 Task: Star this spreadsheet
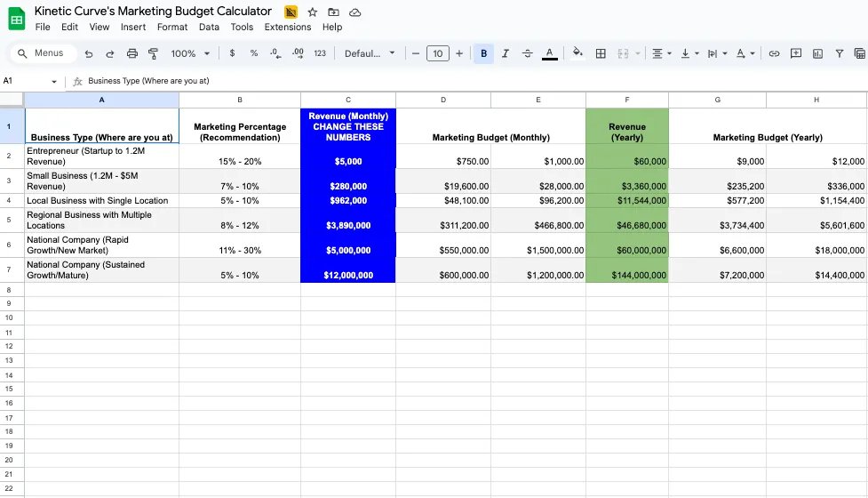312,12
